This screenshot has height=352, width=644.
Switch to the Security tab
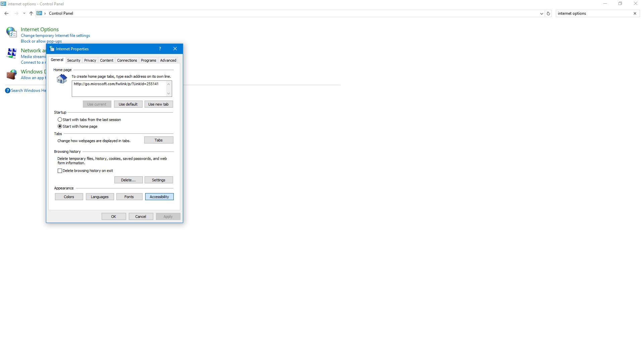pyautogui.click(x=74, y=60)
